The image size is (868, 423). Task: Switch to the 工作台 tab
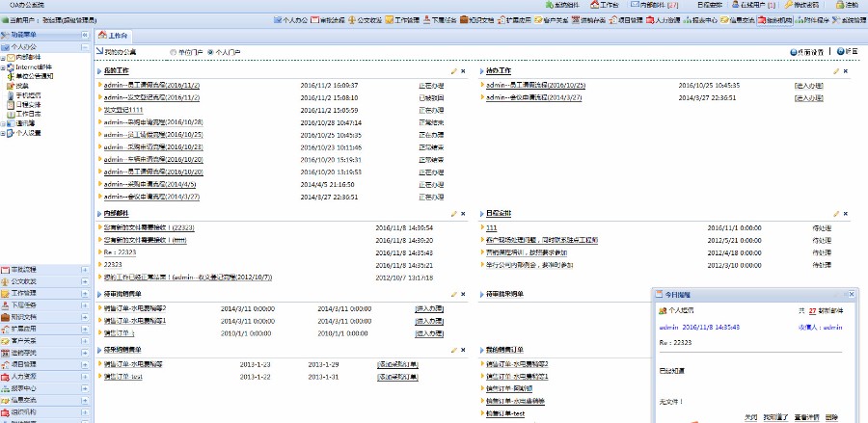pos(113,36)
